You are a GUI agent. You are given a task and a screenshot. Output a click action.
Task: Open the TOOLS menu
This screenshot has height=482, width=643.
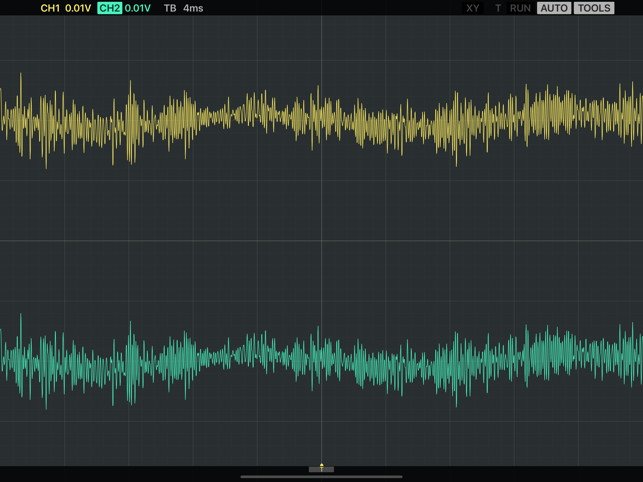click(x=594, y=8)
